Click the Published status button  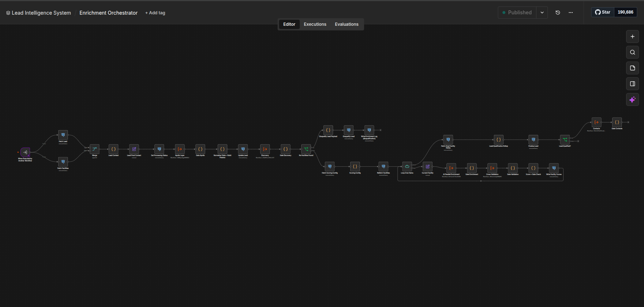[x=517, y=13]
